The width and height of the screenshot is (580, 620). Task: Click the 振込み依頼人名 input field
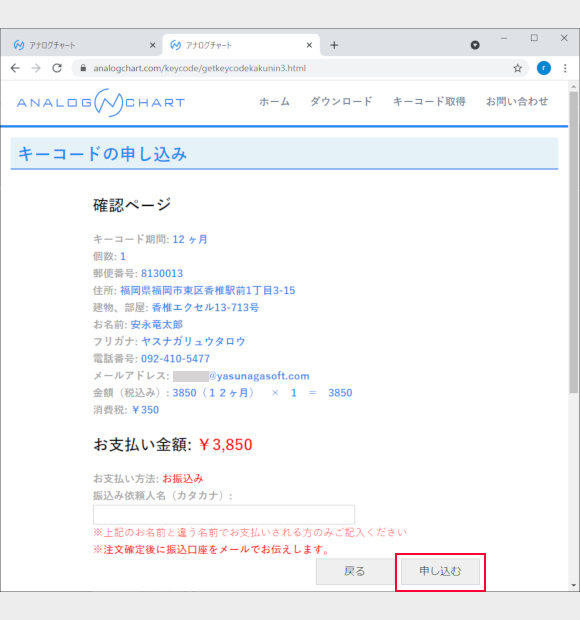click(224, 514)
